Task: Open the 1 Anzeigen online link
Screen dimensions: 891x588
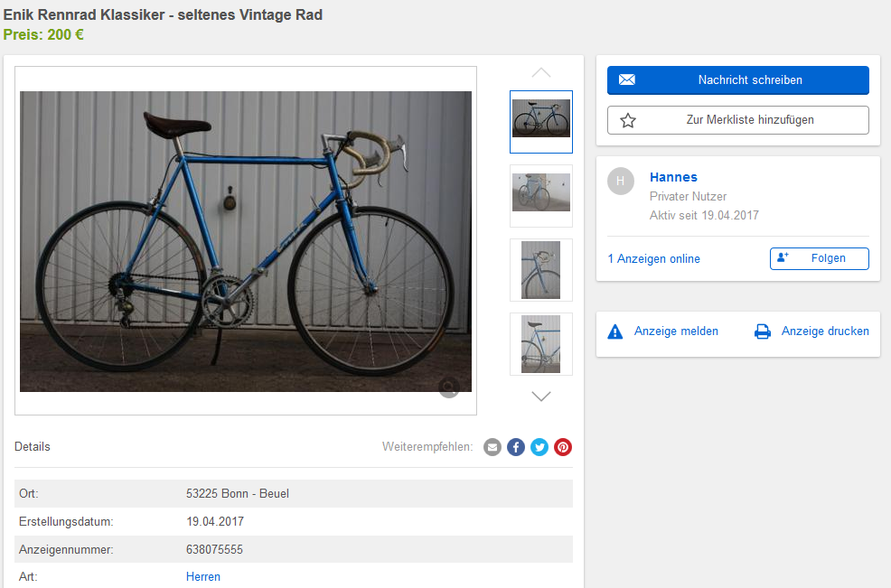Action: pyautogui.click(x=653, y=259)
